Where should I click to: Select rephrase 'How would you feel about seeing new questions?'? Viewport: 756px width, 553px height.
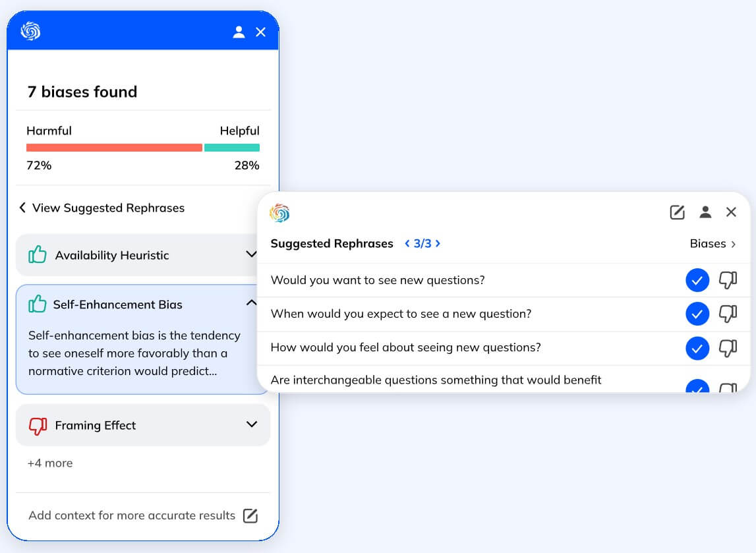pyautogui.click(x=406, y=347)
